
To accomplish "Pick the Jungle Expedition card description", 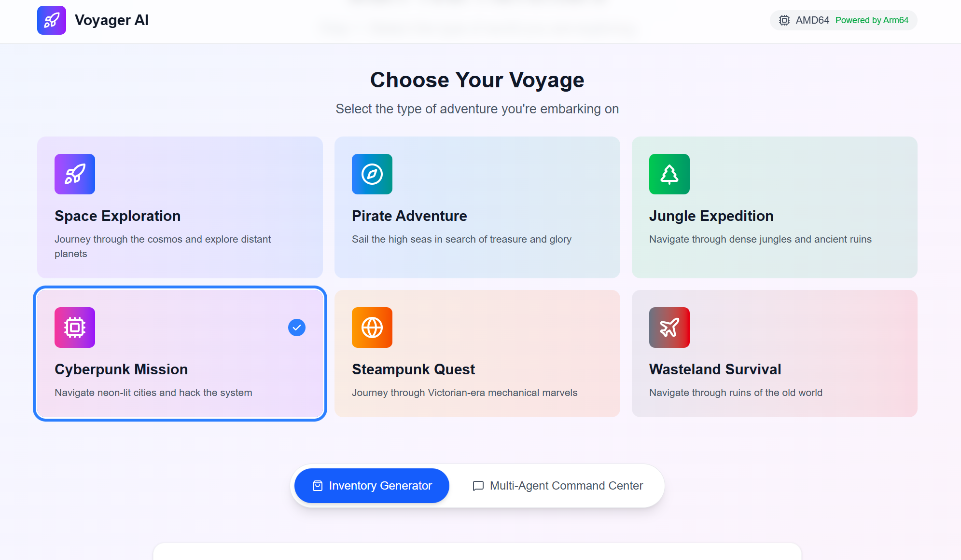I will pyautogui.click(x=760, y=239).
